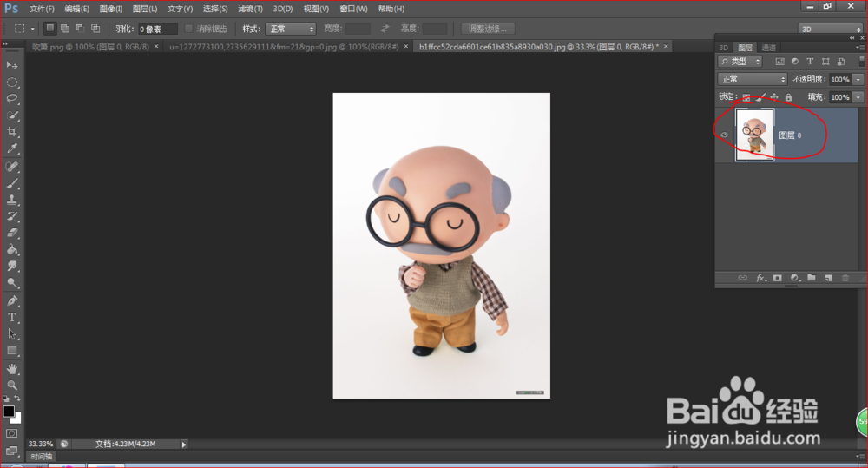The image size is (868, 468).
Task: Select the Eyedropper tool
Action: (11, 148)
